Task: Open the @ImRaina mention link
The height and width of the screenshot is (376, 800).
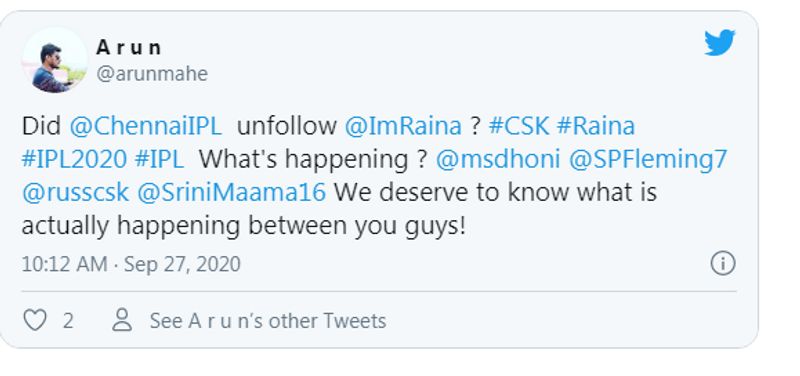Action: [x=403, y=126]
